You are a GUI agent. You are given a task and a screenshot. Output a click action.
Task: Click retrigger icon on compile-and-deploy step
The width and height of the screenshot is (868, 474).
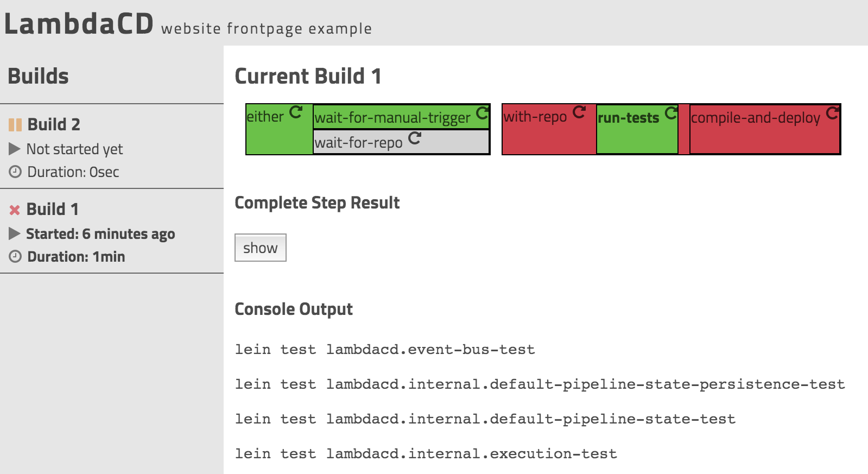[x=832, y=113]
